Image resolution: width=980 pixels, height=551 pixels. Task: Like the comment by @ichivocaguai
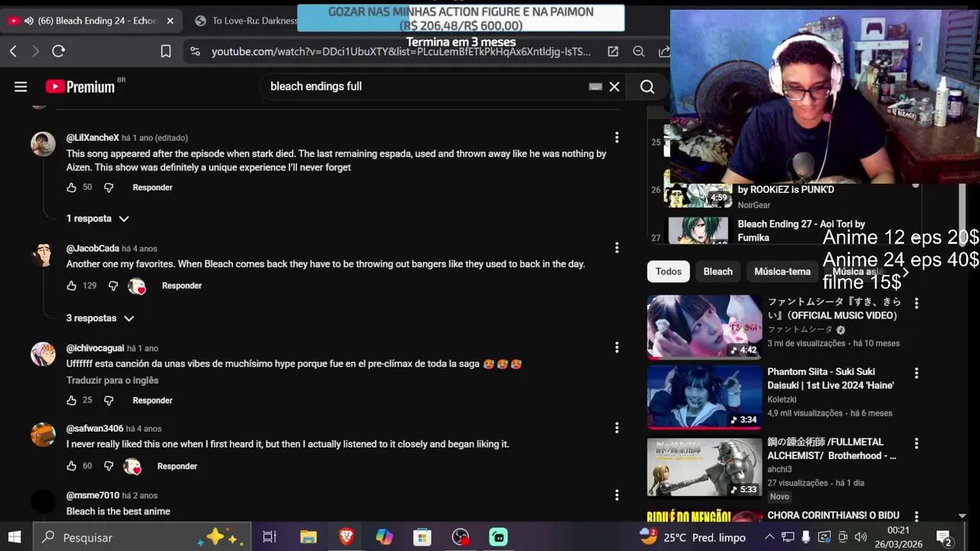click(71, 400)
